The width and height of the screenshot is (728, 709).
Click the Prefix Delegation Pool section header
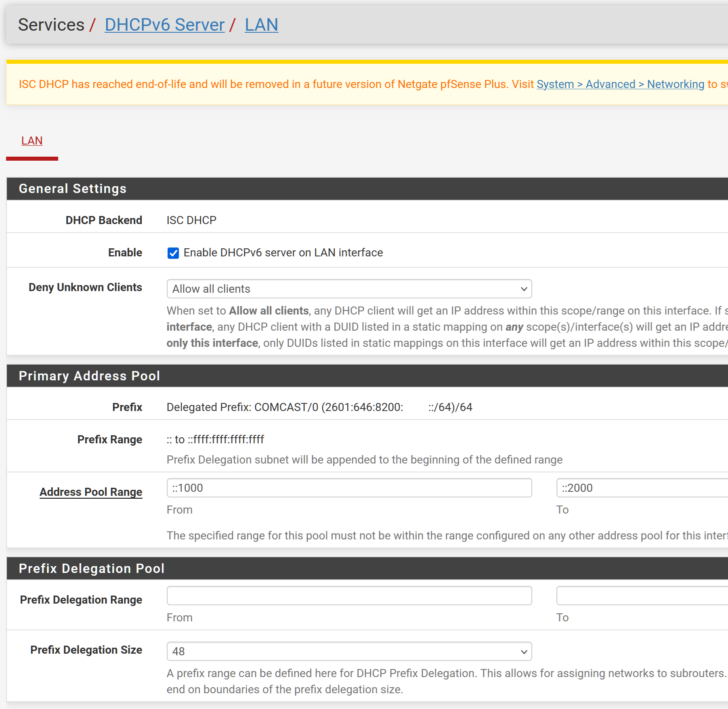(x=92, y=568)
